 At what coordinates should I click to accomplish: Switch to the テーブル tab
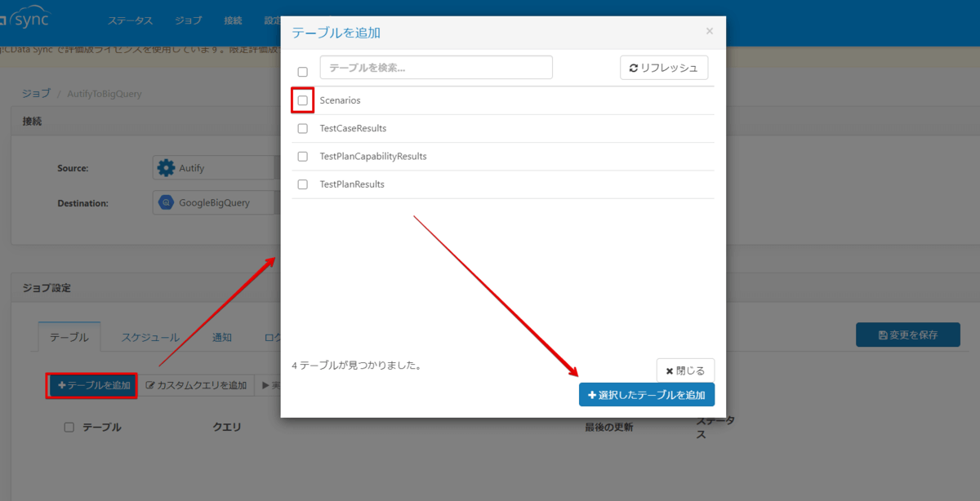pyautogui.click(x=69, y=337)
